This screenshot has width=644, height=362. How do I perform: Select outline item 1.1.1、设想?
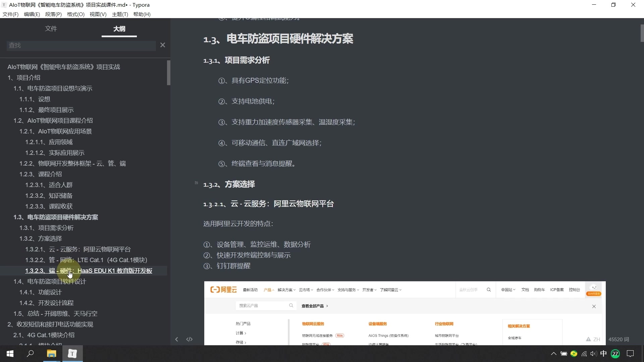pyautogui.click(x=35, y=99)
